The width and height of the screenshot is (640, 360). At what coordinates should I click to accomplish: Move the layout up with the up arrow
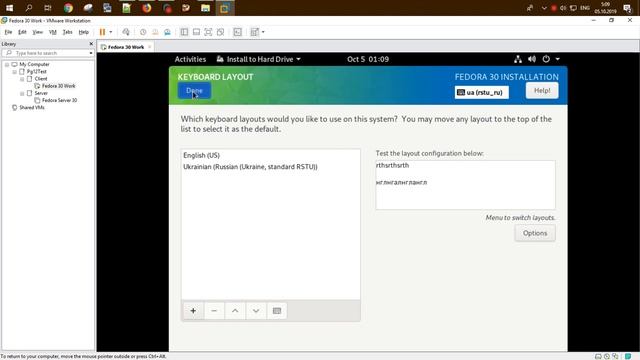pyautogui.click(x=235, y=311)
